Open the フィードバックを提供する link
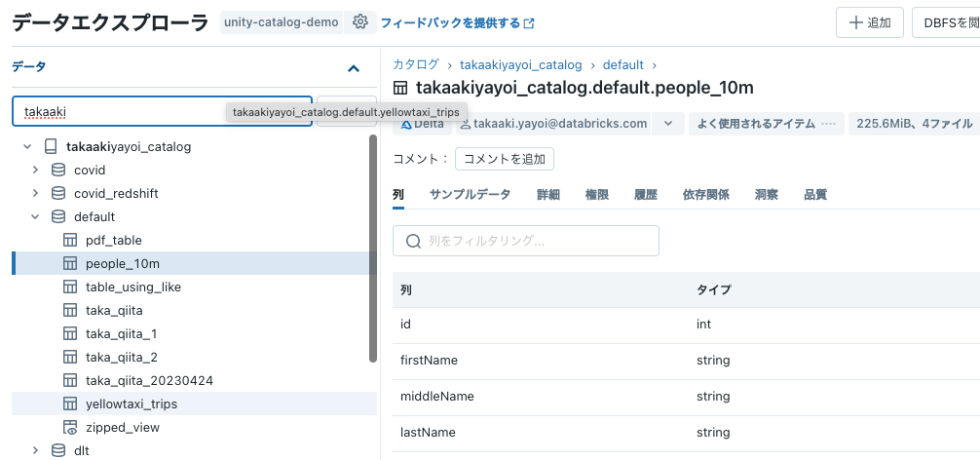 click(450, 23)
